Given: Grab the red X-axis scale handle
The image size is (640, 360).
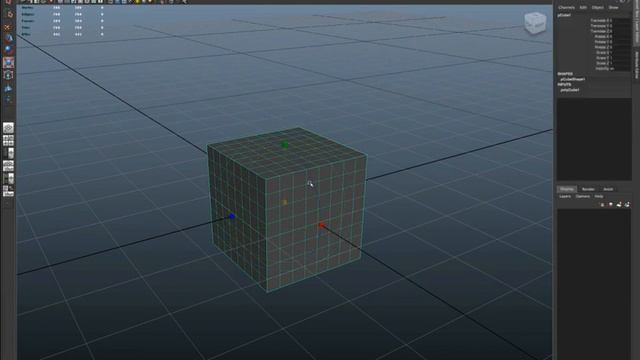Looking at the screenshot, I should click(x=322, y=225).
